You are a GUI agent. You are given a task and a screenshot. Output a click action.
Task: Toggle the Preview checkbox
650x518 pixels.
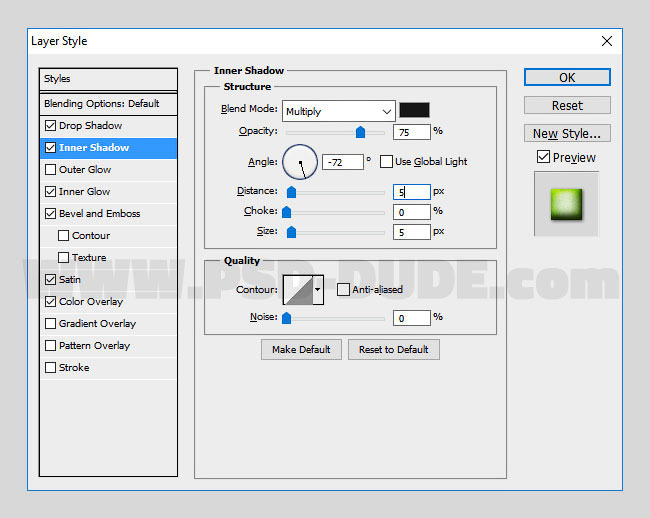coord(543,157)
